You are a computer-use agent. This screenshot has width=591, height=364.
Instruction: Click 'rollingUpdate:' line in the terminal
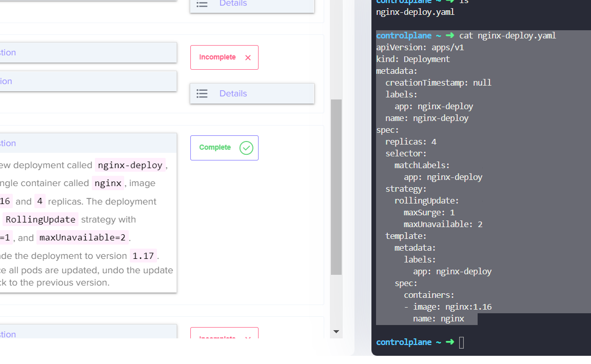(x=427, y=201)
